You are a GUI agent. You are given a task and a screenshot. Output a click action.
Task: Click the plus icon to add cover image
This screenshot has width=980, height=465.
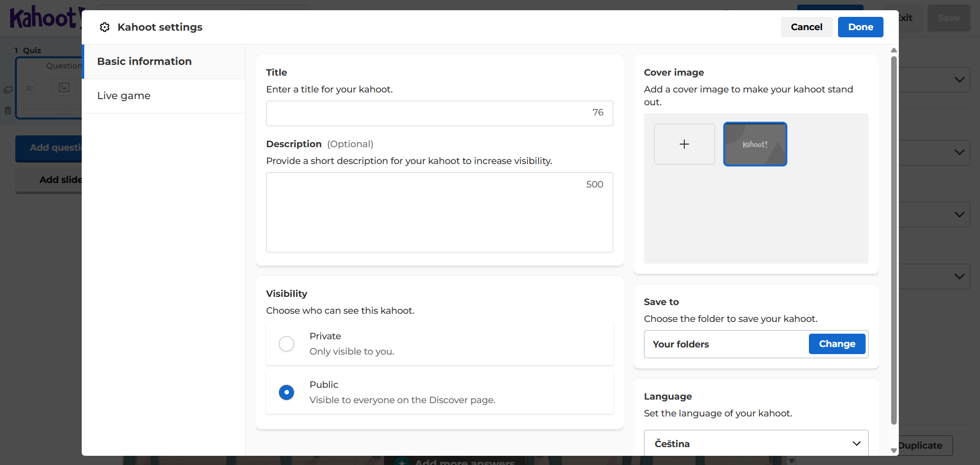pyautogui.click(x=684, y=144)
